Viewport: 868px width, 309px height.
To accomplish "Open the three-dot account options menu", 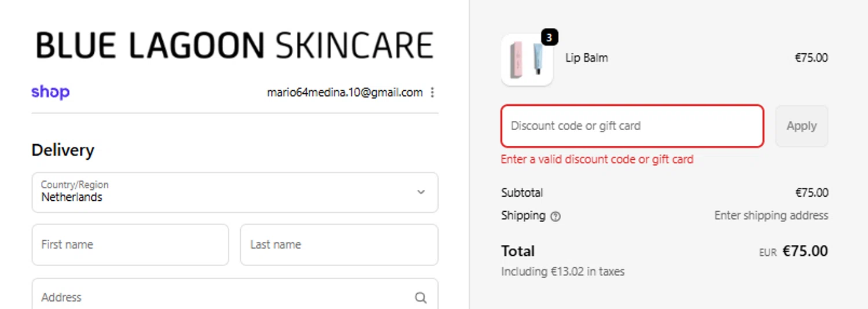I will click(432, 93).
